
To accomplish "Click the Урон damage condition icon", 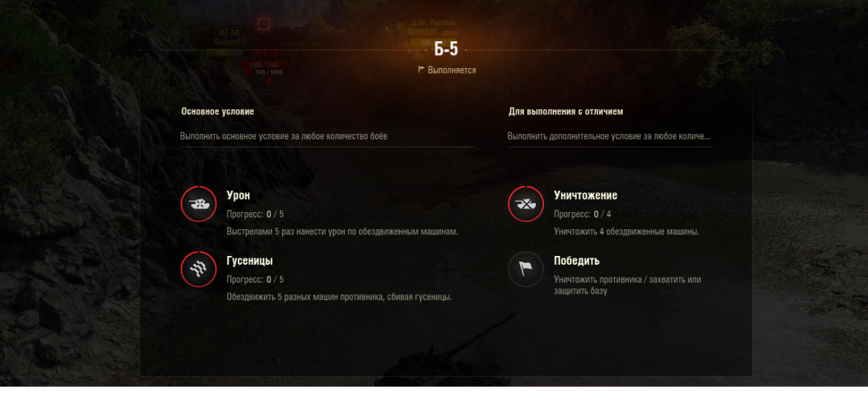I will point(198,205).
